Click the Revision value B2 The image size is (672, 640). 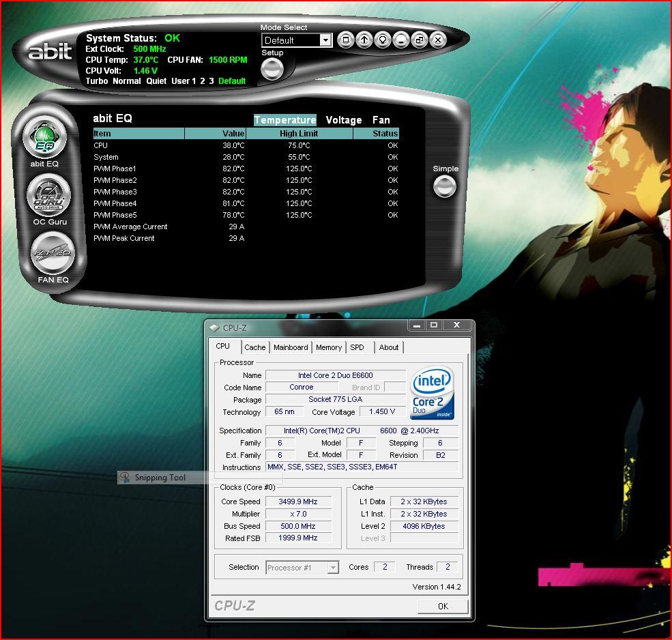[441, 455]
